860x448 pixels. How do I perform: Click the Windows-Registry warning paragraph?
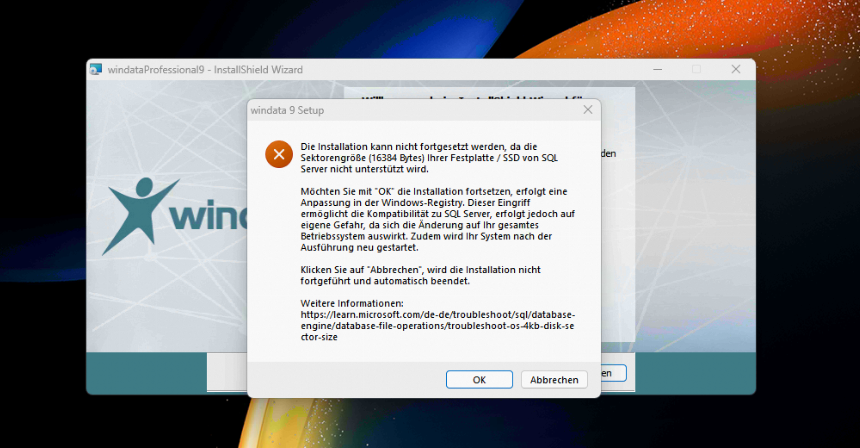(x=437, y=219)
